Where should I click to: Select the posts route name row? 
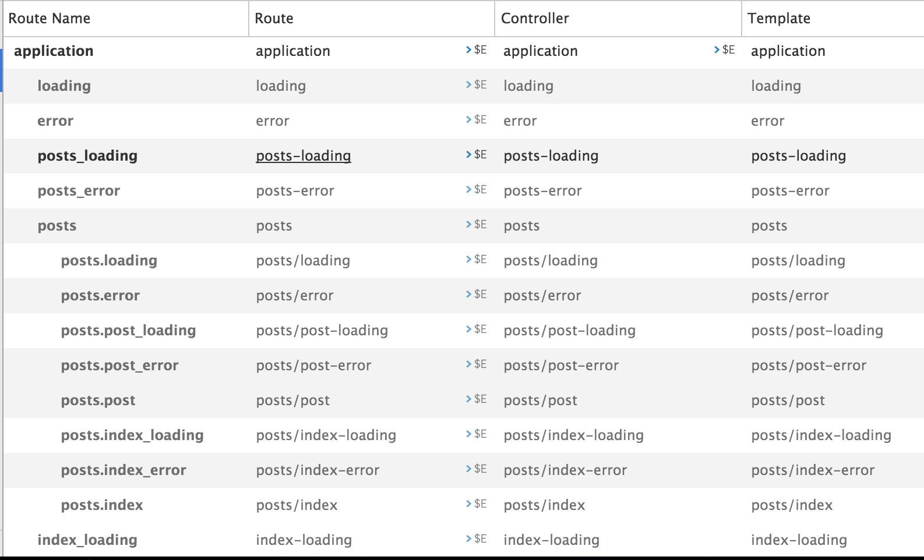pos(57,226)
